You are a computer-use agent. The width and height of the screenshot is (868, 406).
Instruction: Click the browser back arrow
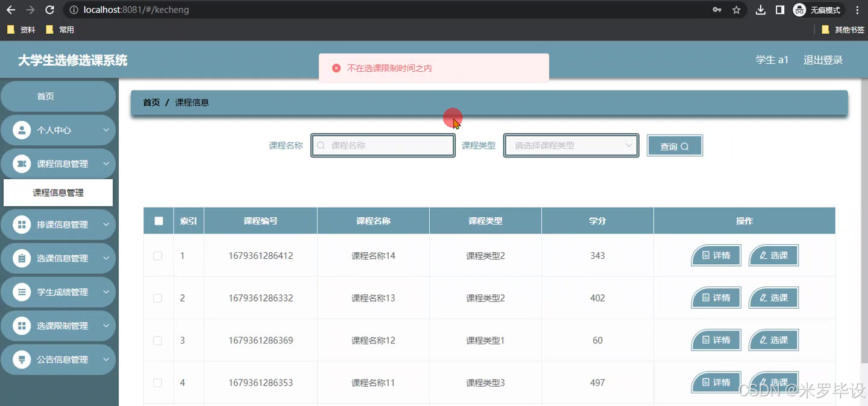click(11, 10)
